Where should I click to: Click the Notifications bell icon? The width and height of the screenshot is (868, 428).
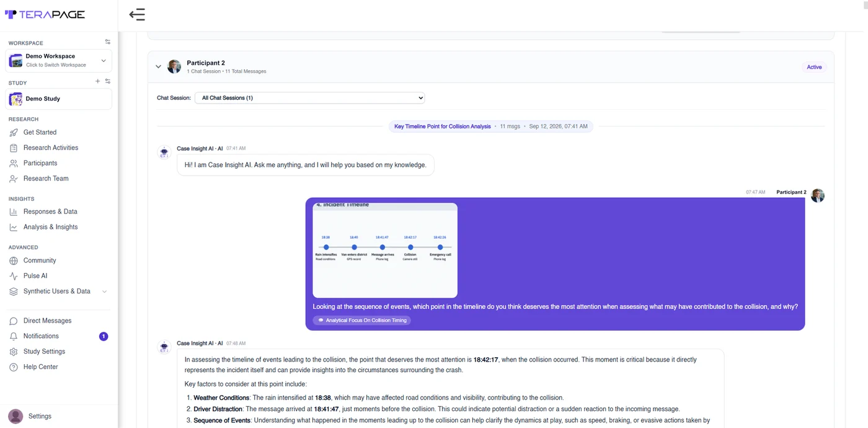tap(14, 336)
